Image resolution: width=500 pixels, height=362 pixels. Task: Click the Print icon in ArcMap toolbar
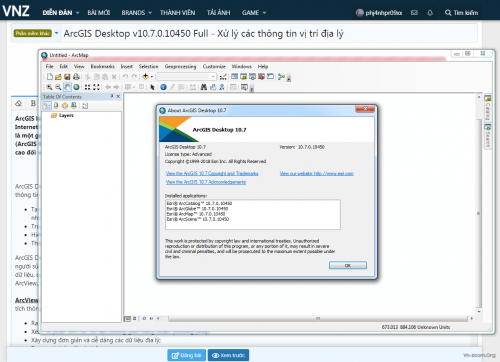coord(76,77)
